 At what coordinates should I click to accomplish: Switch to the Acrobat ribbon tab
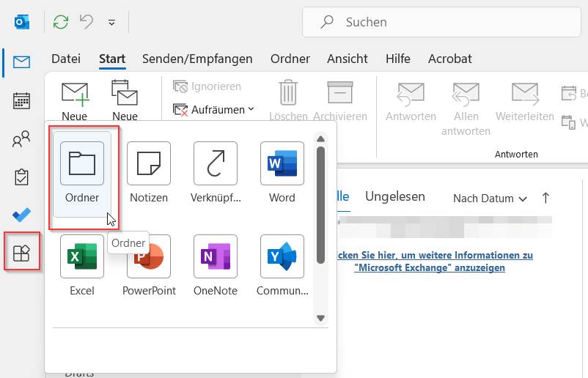click(450, 59)
